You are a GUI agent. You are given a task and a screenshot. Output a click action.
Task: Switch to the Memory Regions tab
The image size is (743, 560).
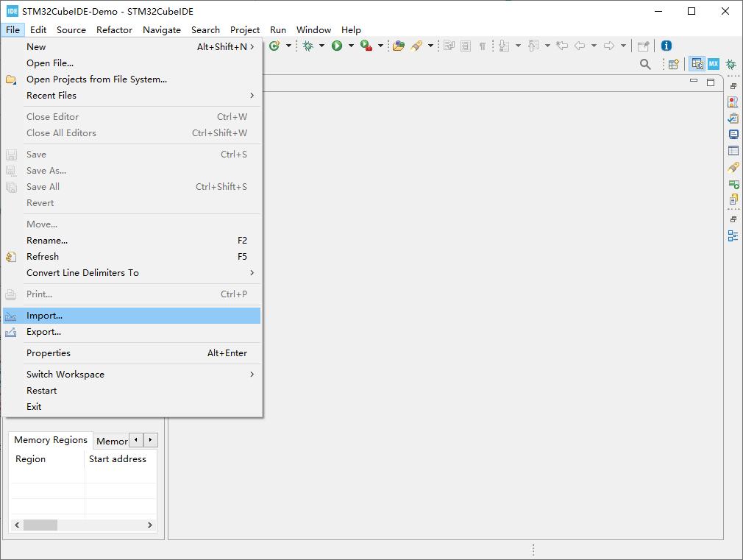point(51,440)
